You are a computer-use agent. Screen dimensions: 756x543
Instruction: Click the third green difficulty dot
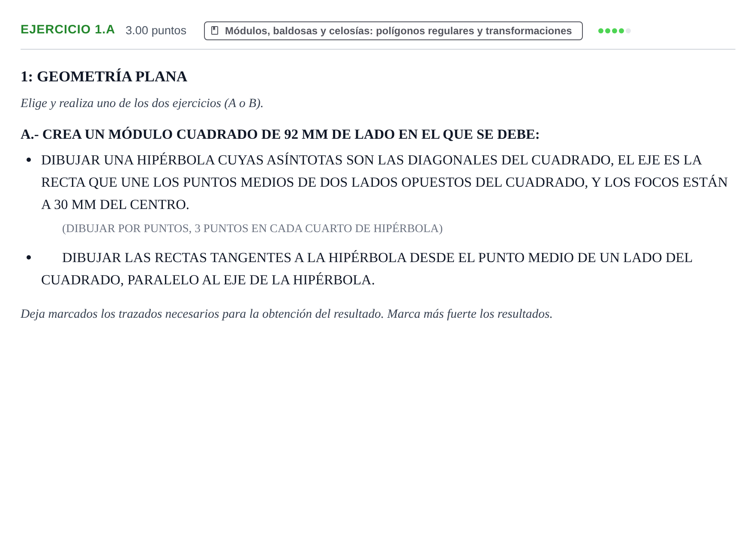[615, 31]
